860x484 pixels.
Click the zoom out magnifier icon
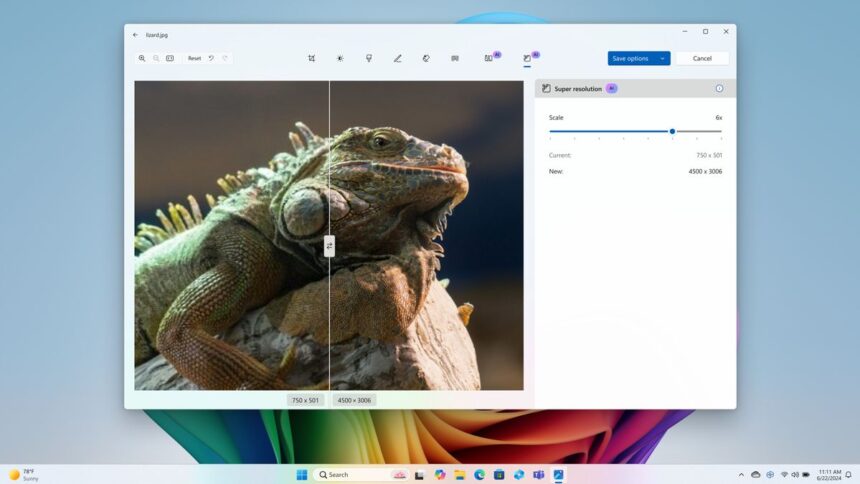tap(156, 58)
